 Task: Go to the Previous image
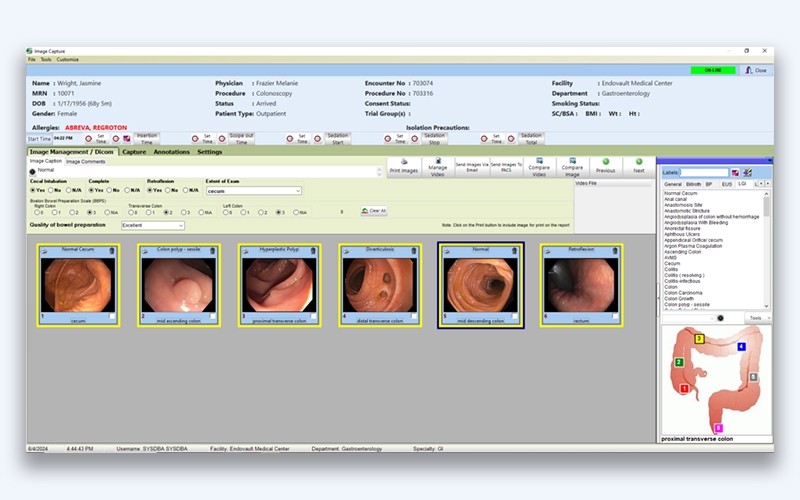point(605,166)
